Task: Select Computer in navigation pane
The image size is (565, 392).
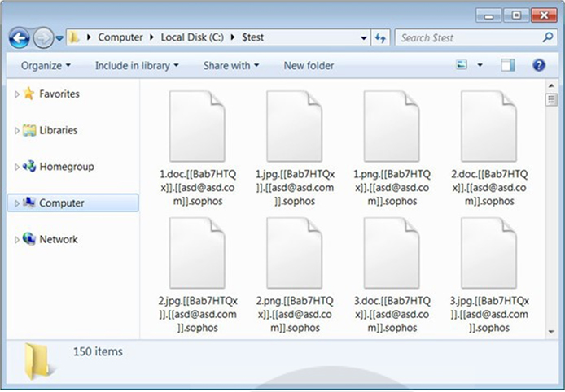Action: click(62, 203)
